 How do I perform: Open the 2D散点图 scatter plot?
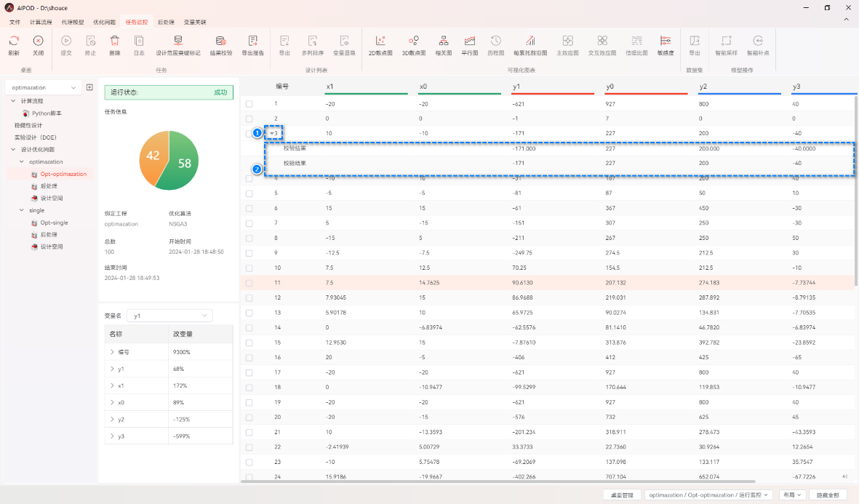coord(380,41)
